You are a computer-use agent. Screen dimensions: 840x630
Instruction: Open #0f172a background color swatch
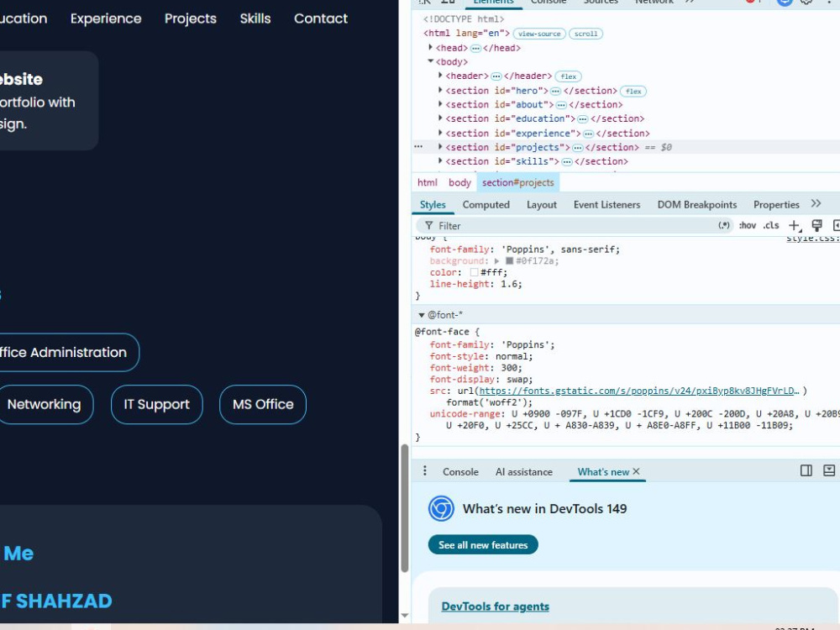pyautogui.click(x=510, y=261)
